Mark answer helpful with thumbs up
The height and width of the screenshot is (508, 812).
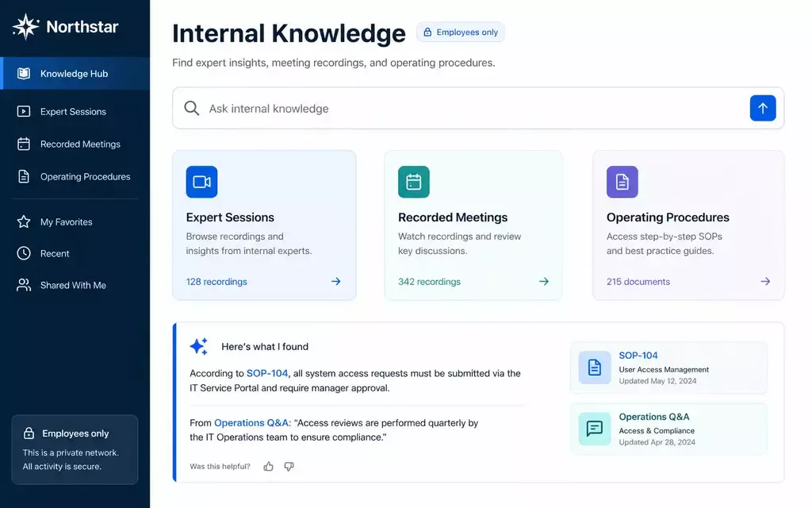268,467
